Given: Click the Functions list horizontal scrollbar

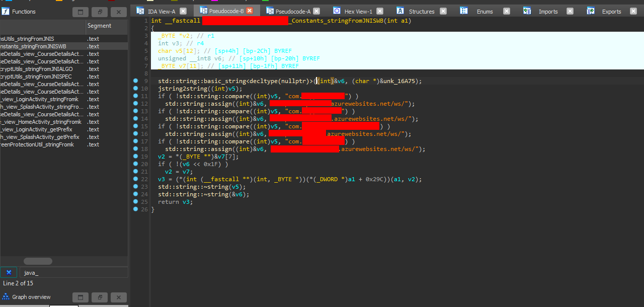Looking at the screenshot, I should [38, 261].
